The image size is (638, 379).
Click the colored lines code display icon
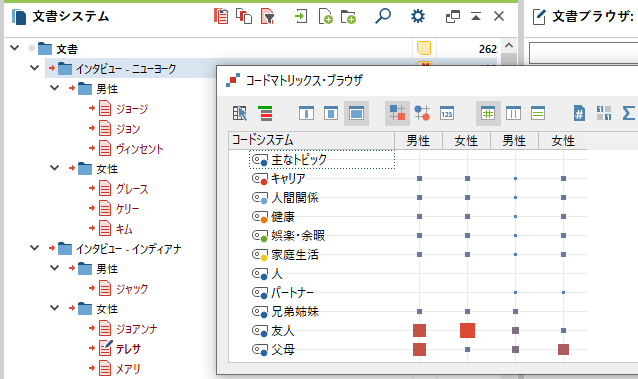tap(265, 113)
